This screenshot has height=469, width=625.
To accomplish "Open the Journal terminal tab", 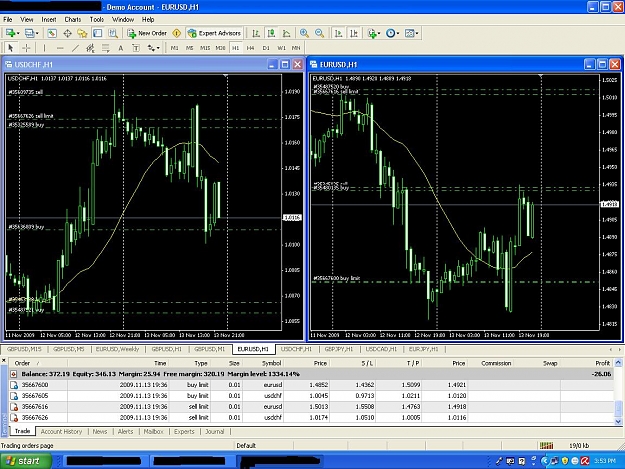I will [x=214, y=432].
